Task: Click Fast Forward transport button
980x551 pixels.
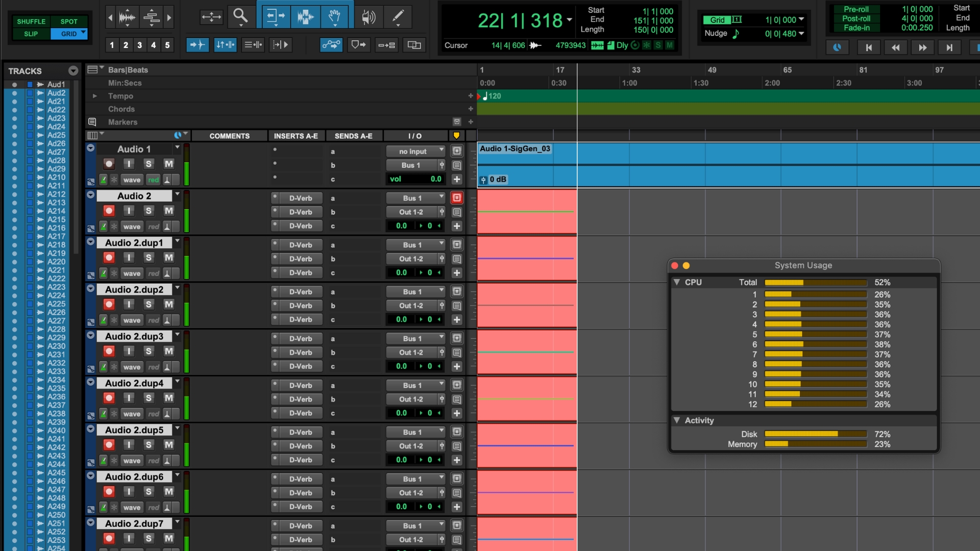Action: [922, 47]
